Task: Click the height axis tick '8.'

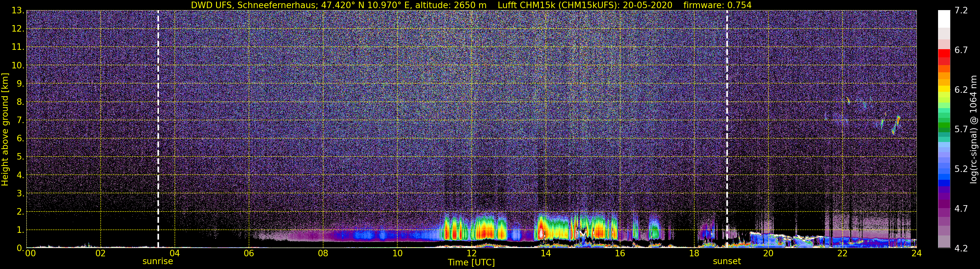Action: tap(20, 102)
